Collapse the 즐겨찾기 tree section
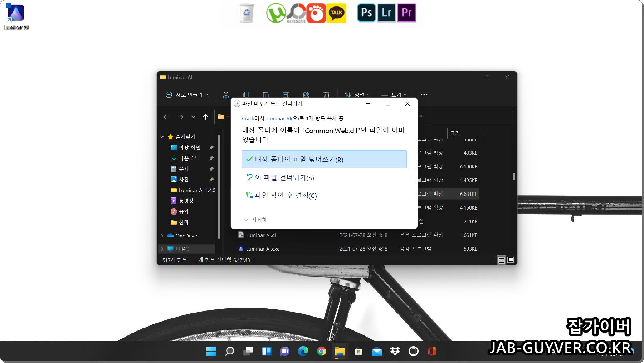Viewport: 644px width, 363px height. coord(162,137)
